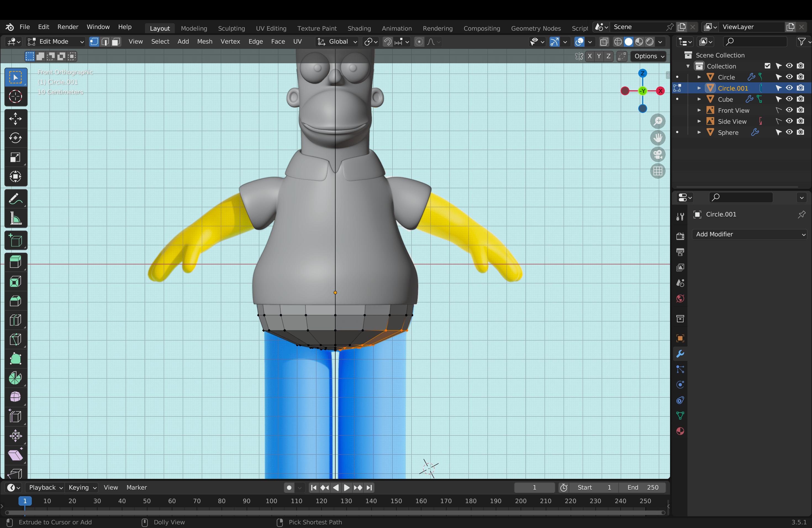Enable face select mode
812x528 pixels.
tap(116, 42)
